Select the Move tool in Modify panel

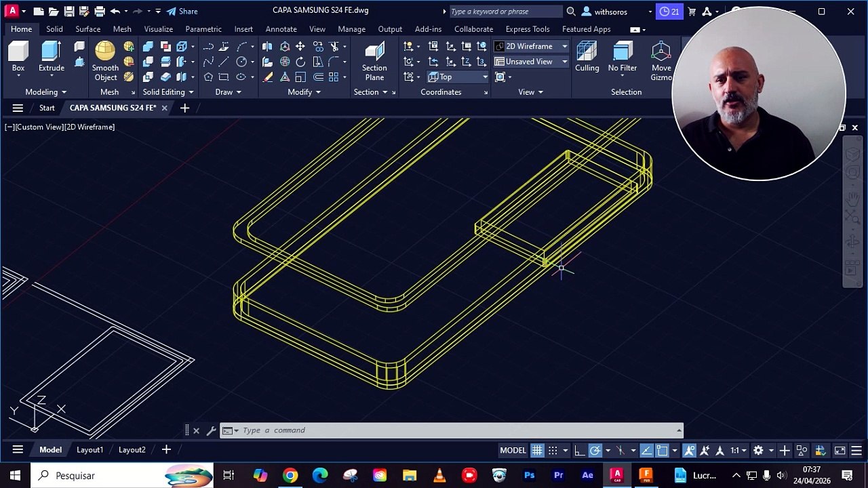[x=300, y=46]
